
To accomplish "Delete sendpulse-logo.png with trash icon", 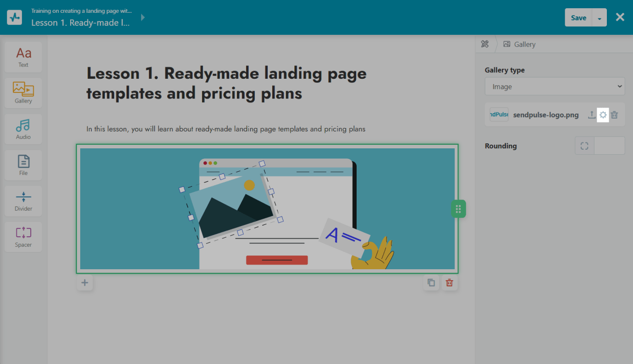I will click(615, 115).
